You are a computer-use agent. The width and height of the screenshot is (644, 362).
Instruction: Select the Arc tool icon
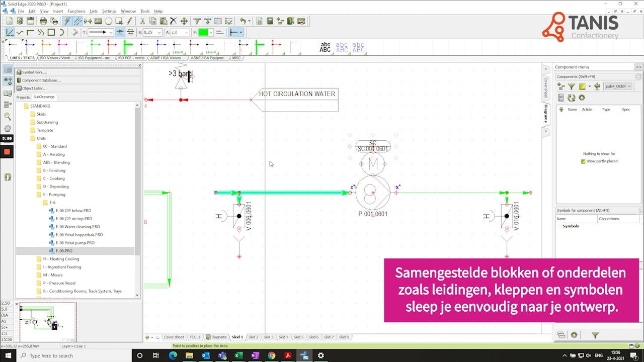click(61, 32)
